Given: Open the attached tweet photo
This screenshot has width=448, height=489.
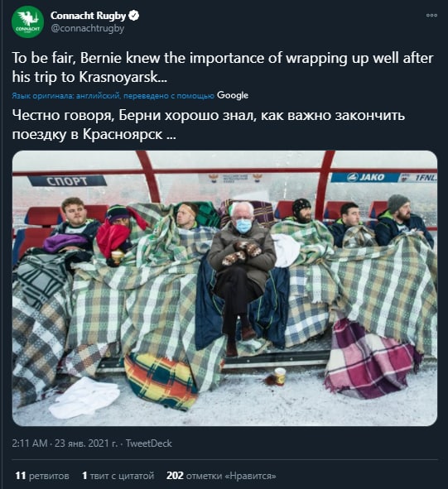Looking at the screenshot, I should pos(224,288).
